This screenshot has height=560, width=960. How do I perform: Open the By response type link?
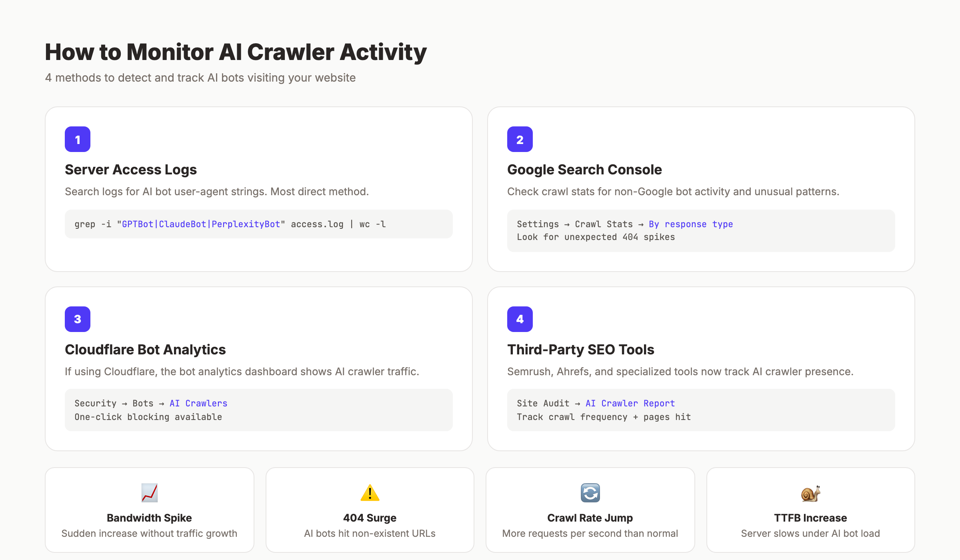click(x=691, y=224)
